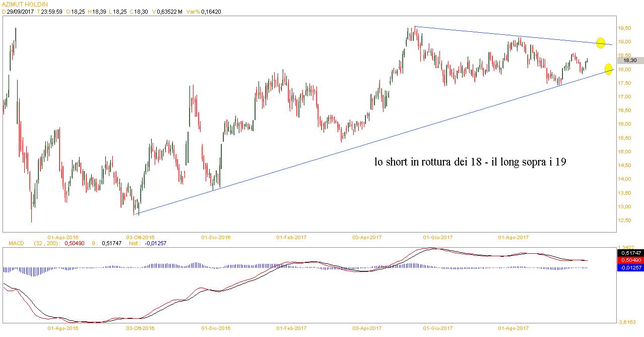Click 03-Apr-2017 on the price chart axis
The height and width of the screenshot is (337, 644).
pos(367,236)
